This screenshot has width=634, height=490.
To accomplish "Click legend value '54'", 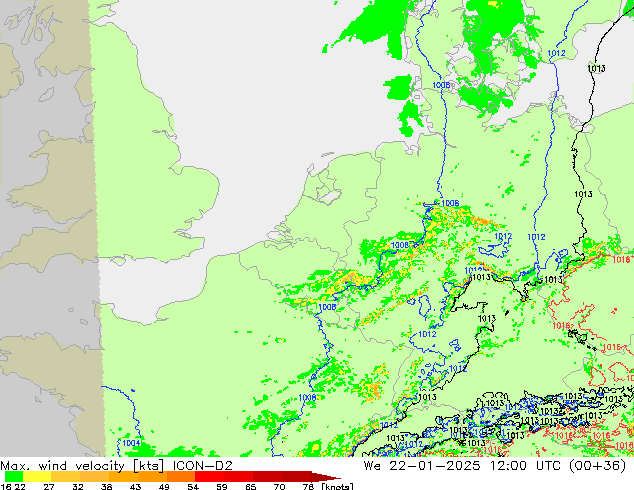I will (193, 486).
